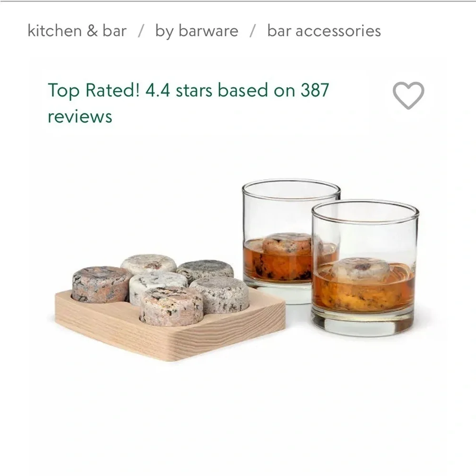The width and height of the screenshot is (476, 476).
Task: Click the stone inside the back glass
Action: pos(288,243)
